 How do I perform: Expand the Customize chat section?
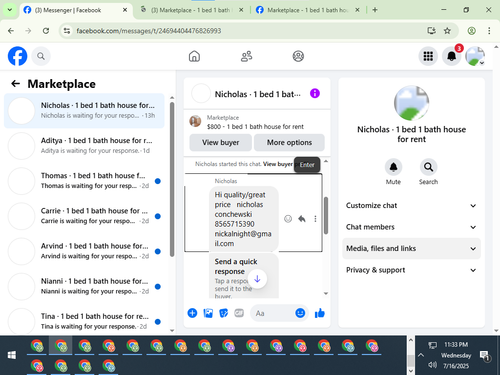(x=411, y=206)
